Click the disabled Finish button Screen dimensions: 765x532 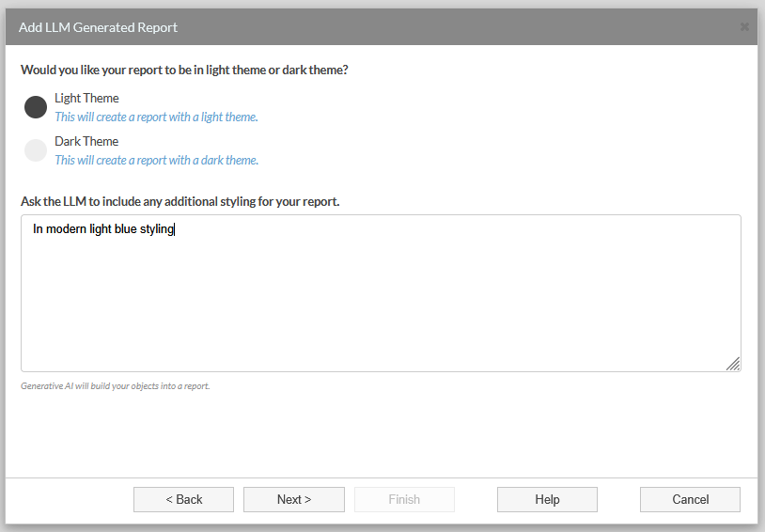point(404,499)
